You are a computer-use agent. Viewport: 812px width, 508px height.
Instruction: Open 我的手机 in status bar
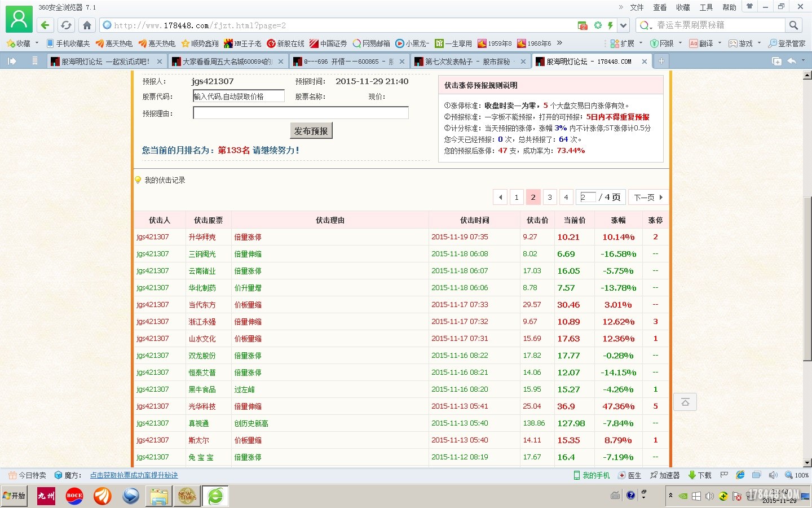tap(592, 475)
